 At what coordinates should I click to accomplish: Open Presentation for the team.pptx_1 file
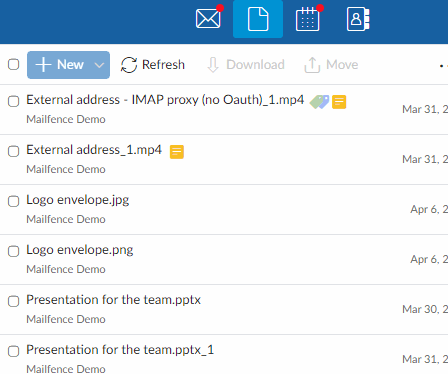120,350
